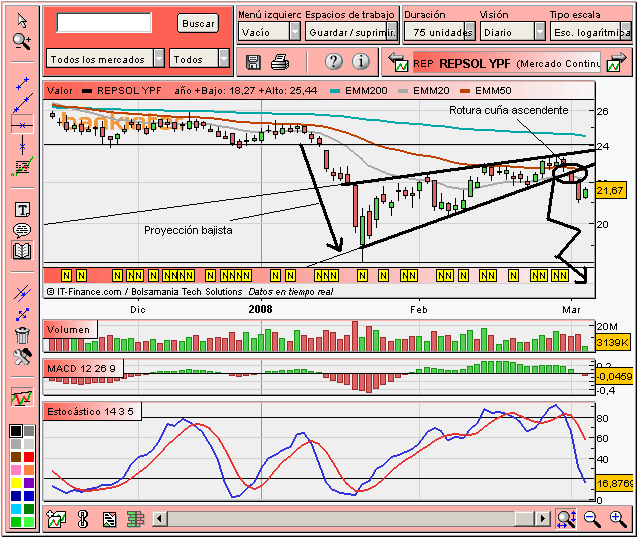Click the scrollbar left arrow
The width and height of the screenshot is (639, 539).
click(160, 519)
